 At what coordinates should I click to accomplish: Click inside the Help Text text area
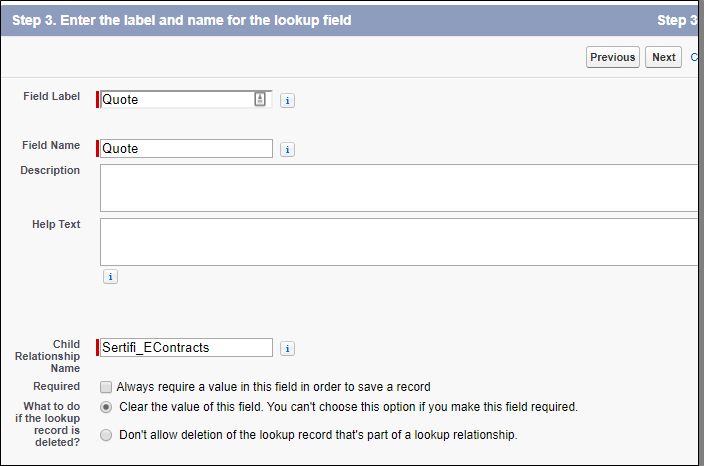399,242
